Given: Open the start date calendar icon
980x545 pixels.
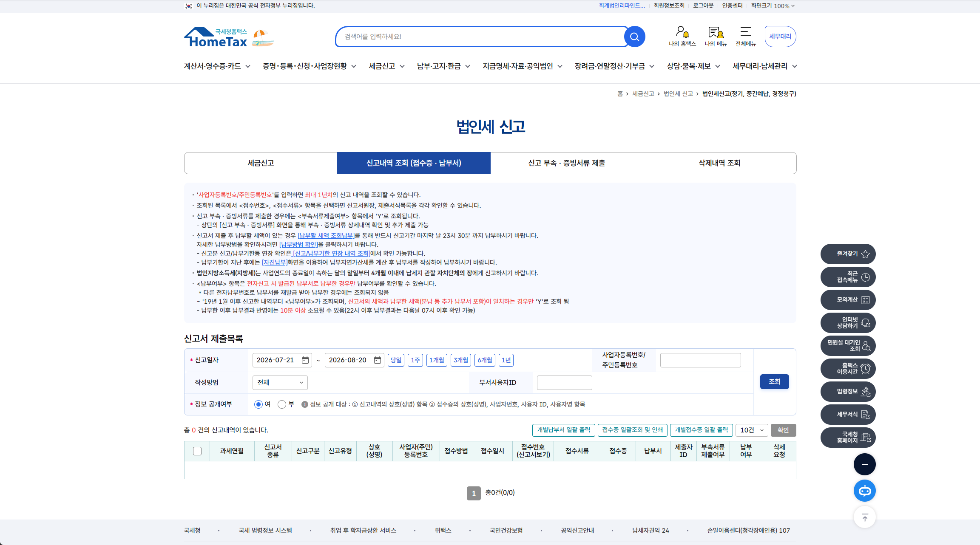Looking at the screenshot, I should click(x=305, y=360).
